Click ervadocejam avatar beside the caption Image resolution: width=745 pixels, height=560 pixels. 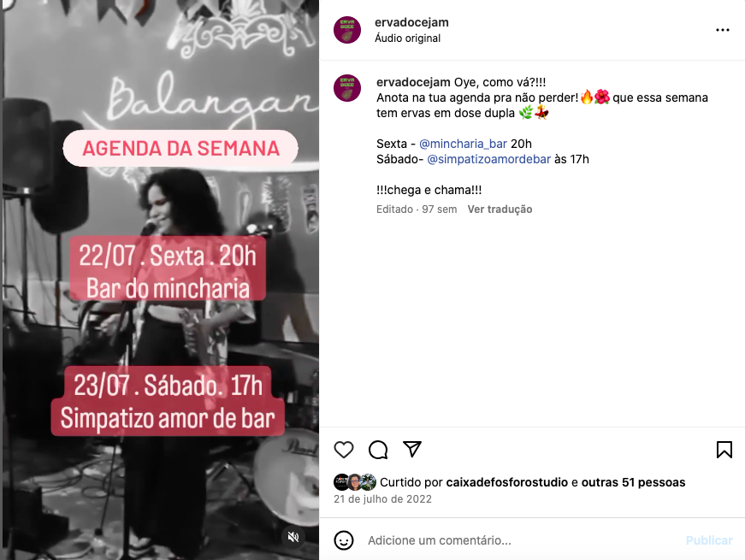(x=347, y=88)
